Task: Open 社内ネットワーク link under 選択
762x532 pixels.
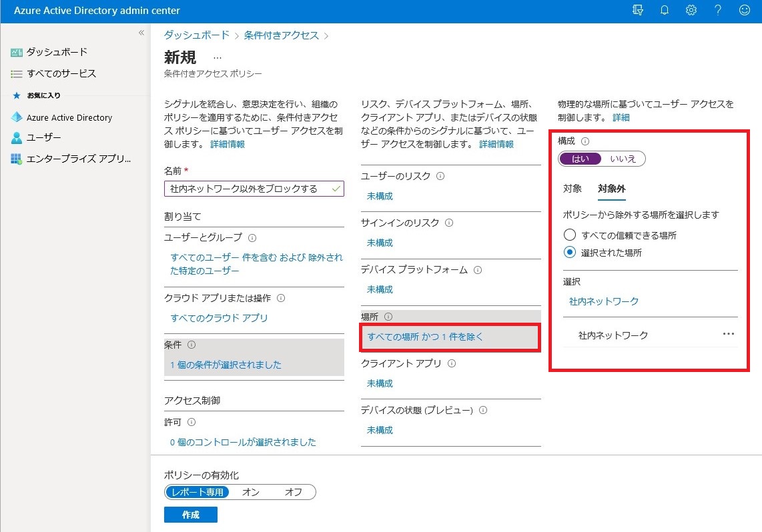Action: (x=604, y=301)
